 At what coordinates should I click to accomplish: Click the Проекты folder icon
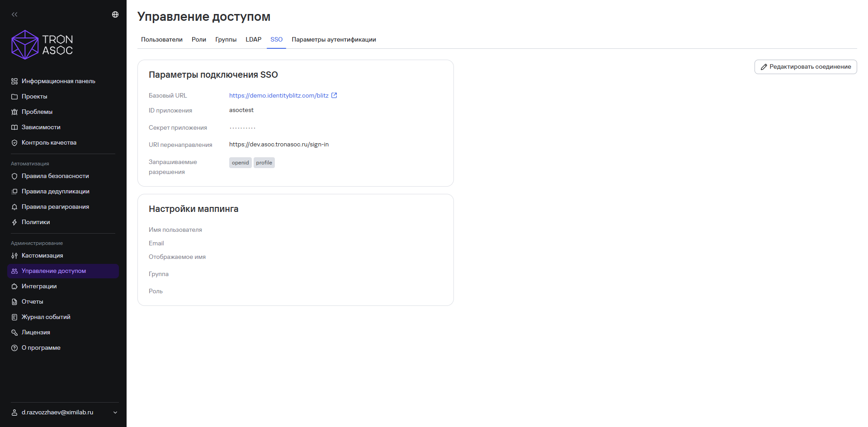[14, 97]
